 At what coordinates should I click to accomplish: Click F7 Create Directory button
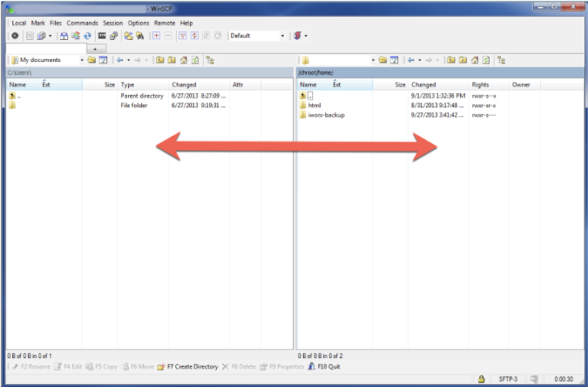point(188,367)
